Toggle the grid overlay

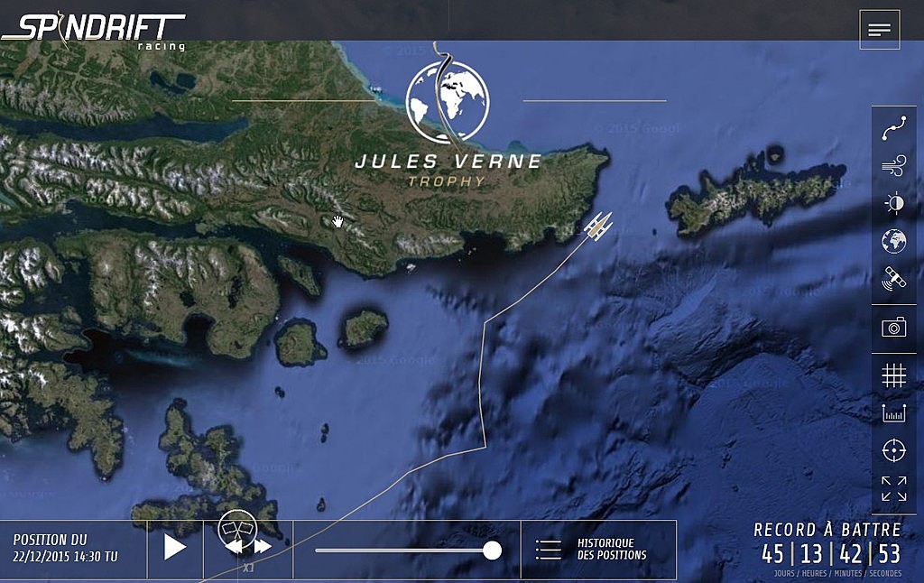pos(893,375)
